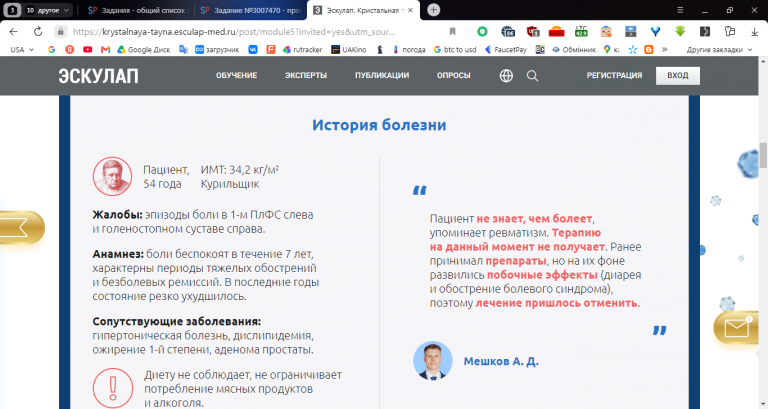The height and width of the screenshot is (409, 768).
Task: Open the Google bookmark icon
Action: click(x=51, y=49)
